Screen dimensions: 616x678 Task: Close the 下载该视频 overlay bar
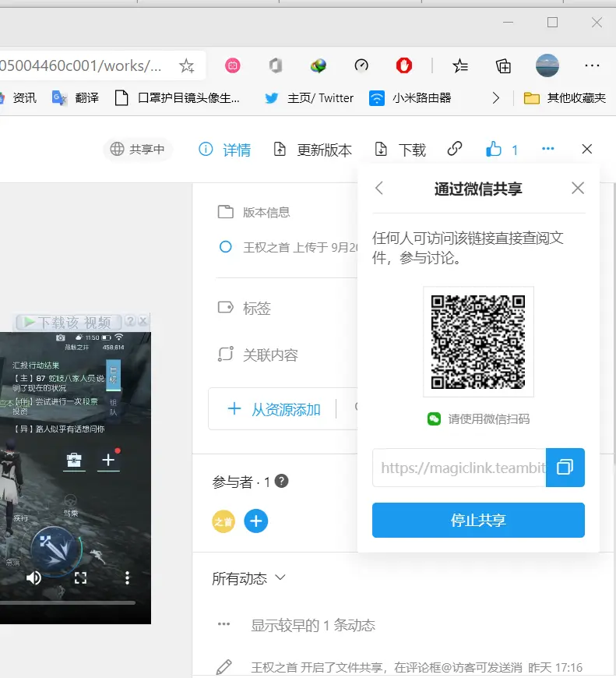click(143, 321)
